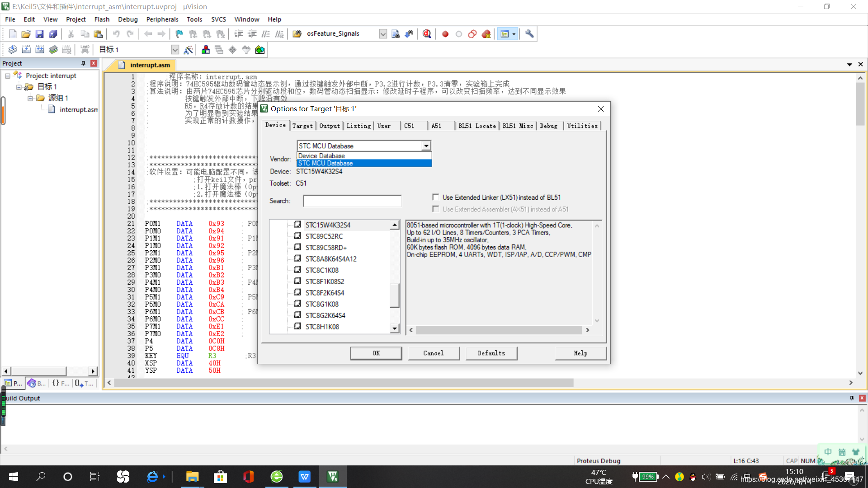Open the Pack Installer icon
868x488 pixels.
click(260, 50)
